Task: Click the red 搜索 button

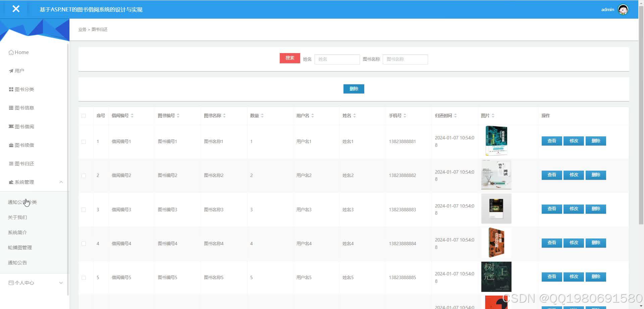Action: [x=290, y=58]
